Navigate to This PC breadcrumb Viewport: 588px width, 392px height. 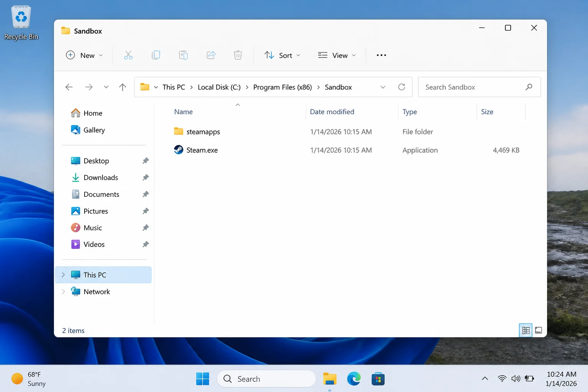(174, 87)
